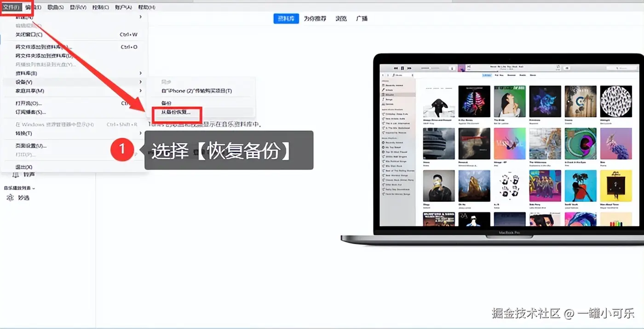Switch to the 广播 tab
The image size is (644, 329).
point(362,18)
